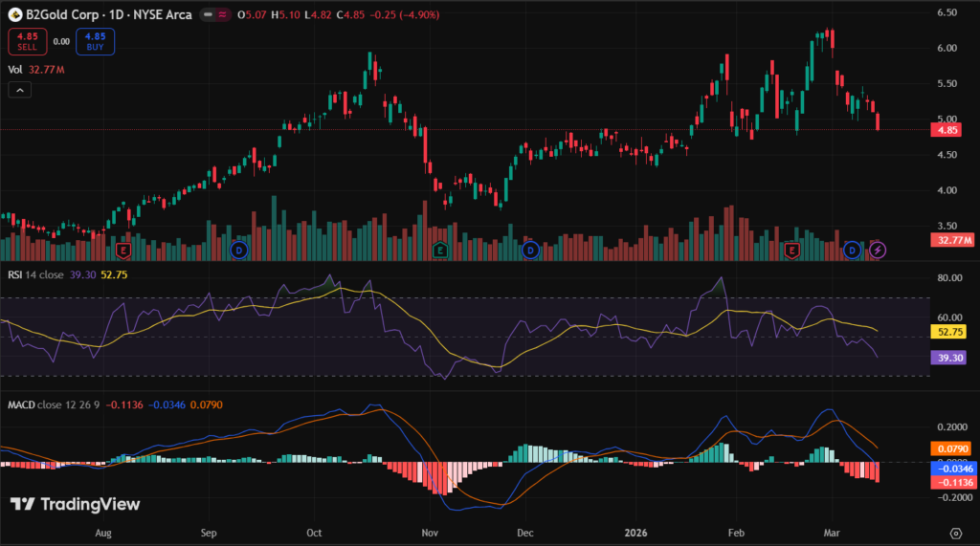Viewport: 980px width, 546px height.
Task: Select the MACD close 12 26 9 label
Action: (54, 404)
